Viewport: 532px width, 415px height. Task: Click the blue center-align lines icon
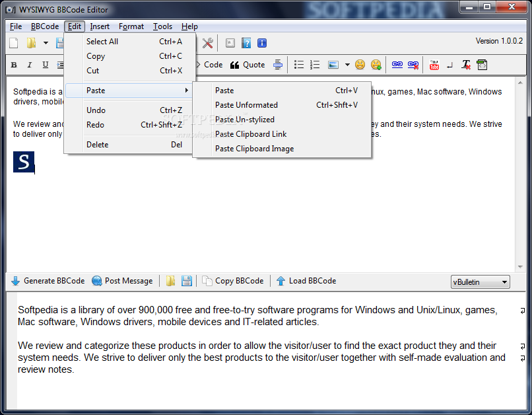pyautogui.click(x=278, y=65)
